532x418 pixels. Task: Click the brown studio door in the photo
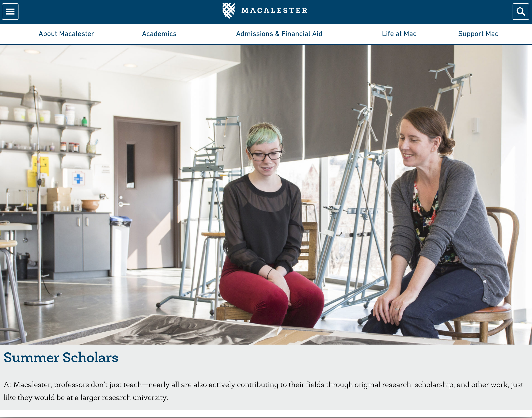point(147,193)
